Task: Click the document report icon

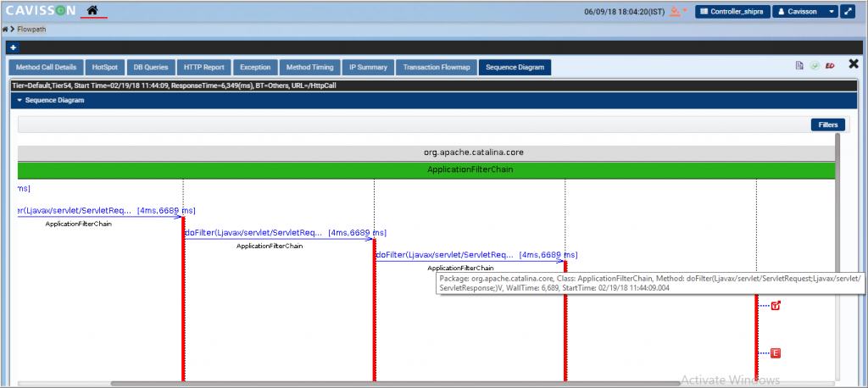Action: 799,66
